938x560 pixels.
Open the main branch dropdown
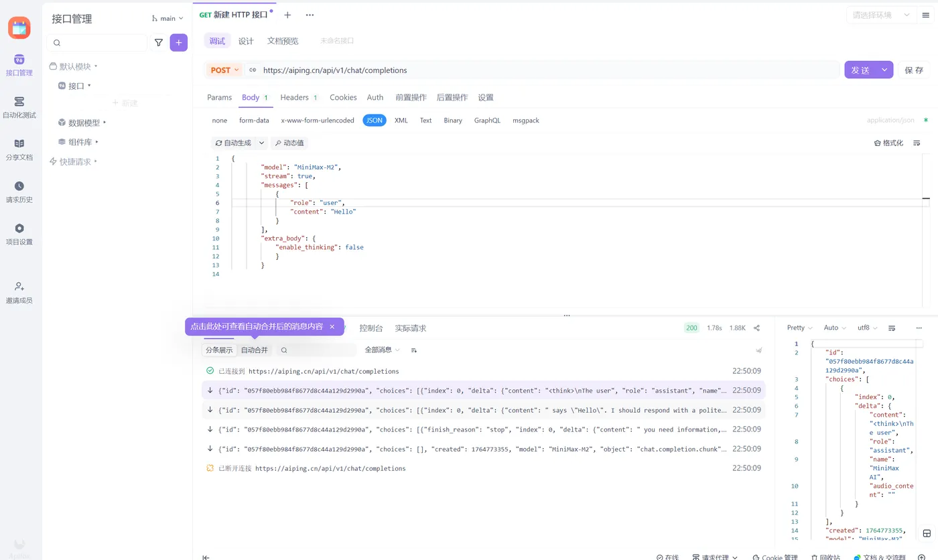tap(167, 19)
